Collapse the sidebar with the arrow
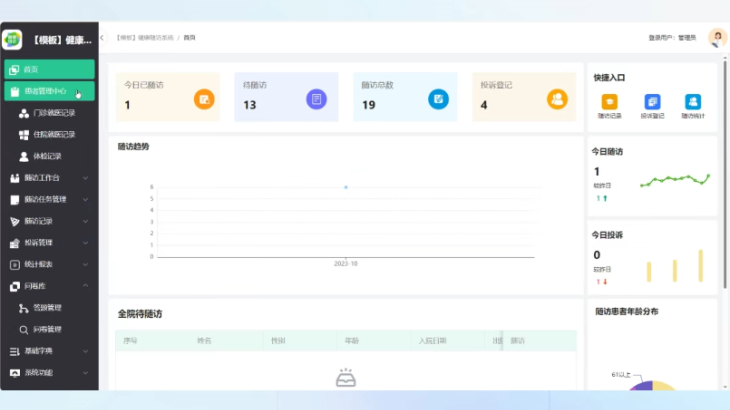The image size is (730, 410). click(102, 38)
